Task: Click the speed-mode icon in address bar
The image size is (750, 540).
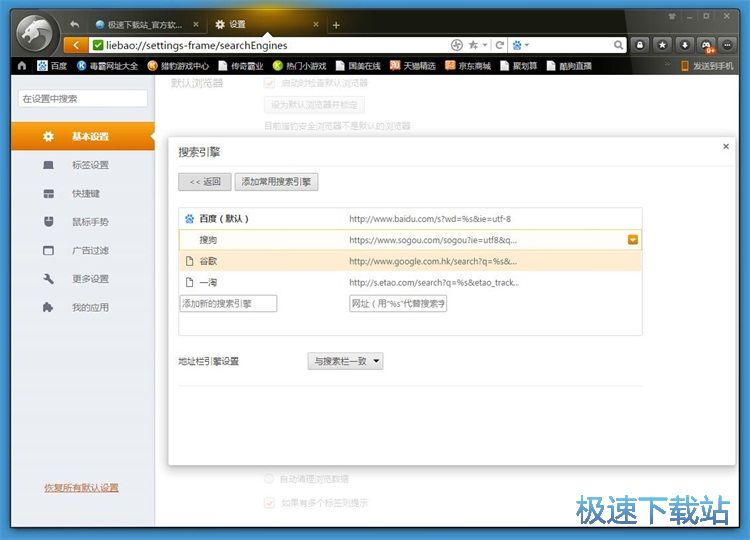Action: 457,45
